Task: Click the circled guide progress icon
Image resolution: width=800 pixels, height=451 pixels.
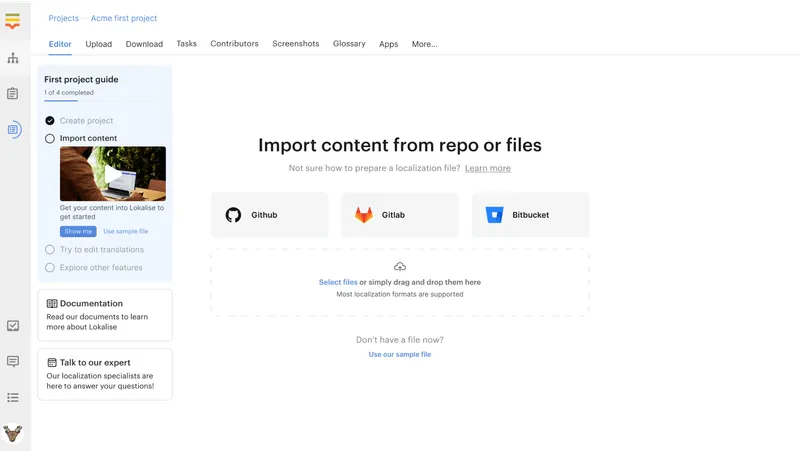Action: click(13, 129)
